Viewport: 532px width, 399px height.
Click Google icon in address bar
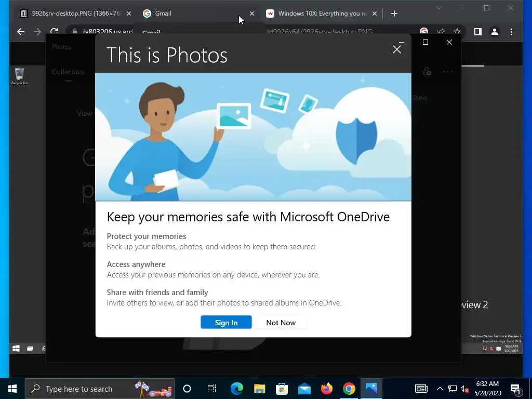pos(424,32)
